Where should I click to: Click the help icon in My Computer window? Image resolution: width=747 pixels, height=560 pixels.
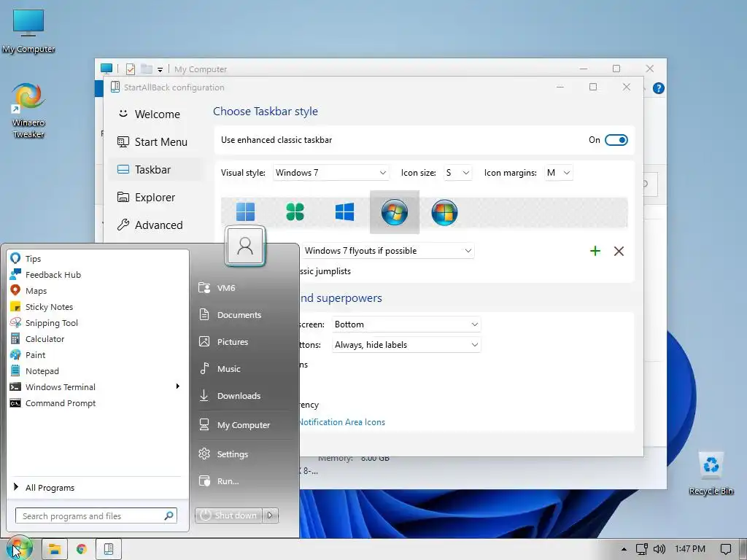[x=659, y=88]
